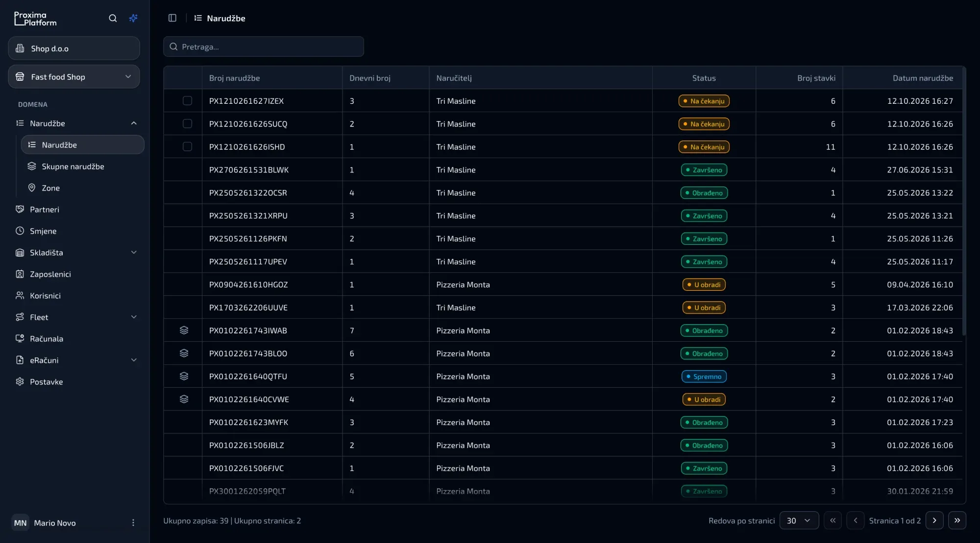Click the Shop d.o.o company button
The width and height of the screenshot is (980, 543).
pyautogui.click(x=74, y=48)
